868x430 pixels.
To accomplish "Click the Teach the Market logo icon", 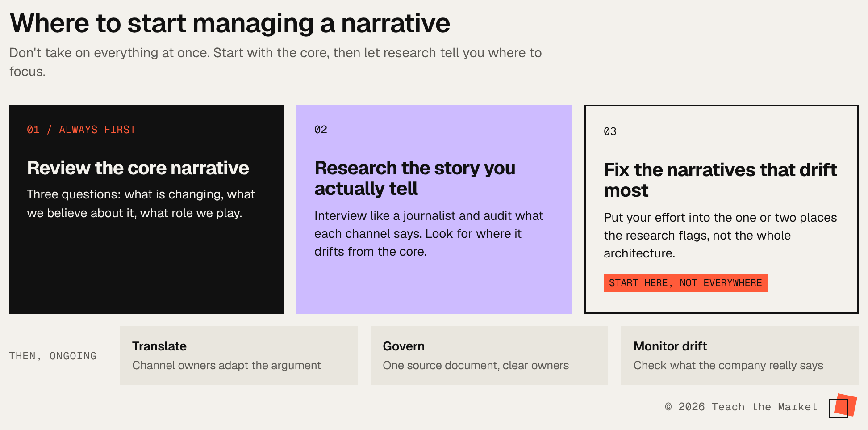I will pyautogui.click(x=843, y=406).
